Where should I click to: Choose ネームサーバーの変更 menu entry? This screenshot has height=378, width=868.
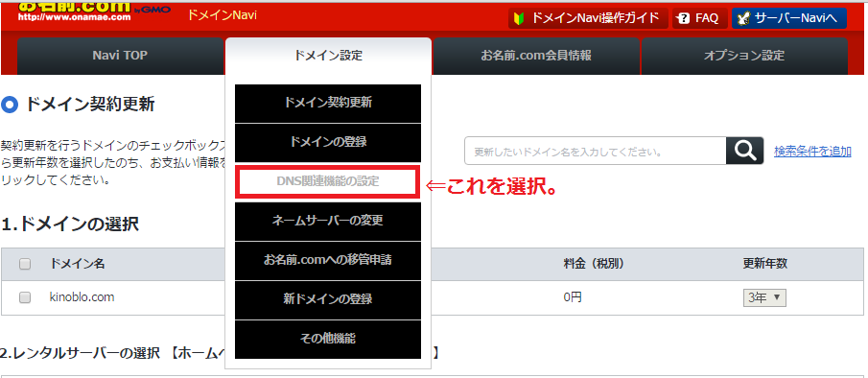(x=328, y=221)
